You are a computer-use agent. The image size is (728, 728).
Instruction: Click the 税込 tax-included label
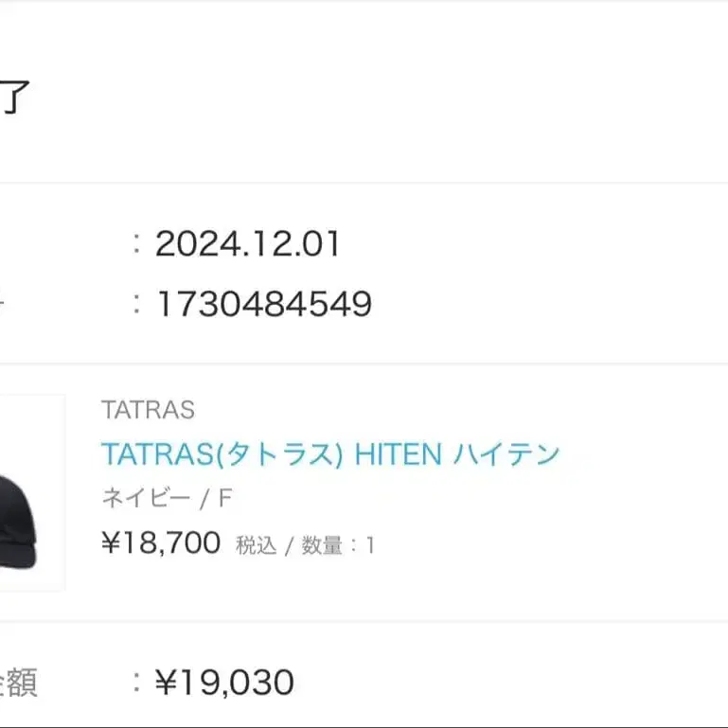click(x=256, y=545)
